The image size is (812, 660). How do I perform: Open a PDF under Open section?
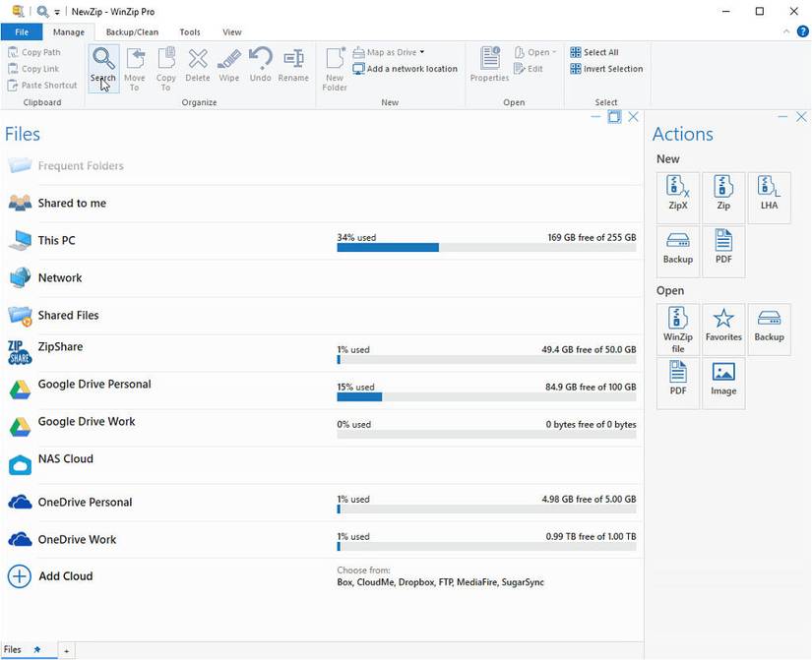point(678,384)
